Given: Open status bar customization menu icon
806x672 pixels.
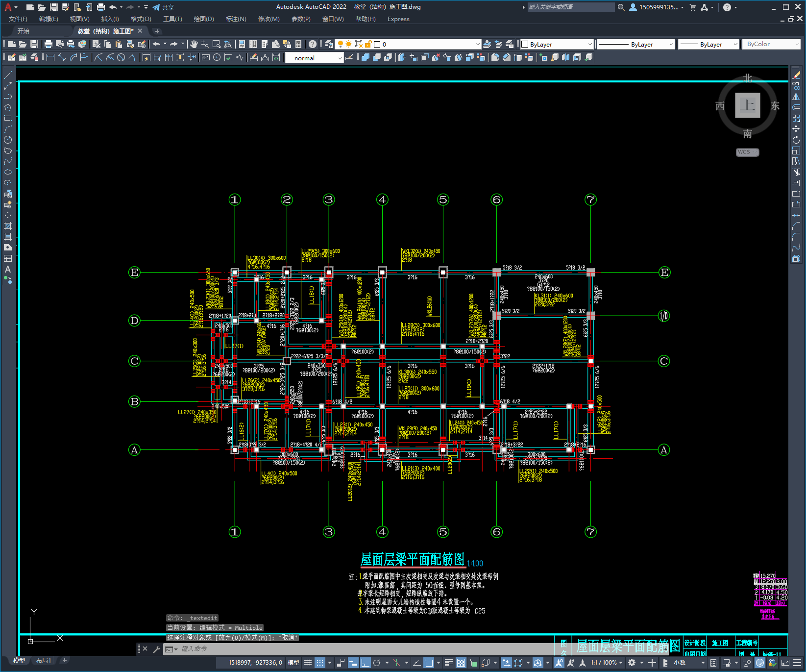Looking at the screenshot, I should 798,663.
